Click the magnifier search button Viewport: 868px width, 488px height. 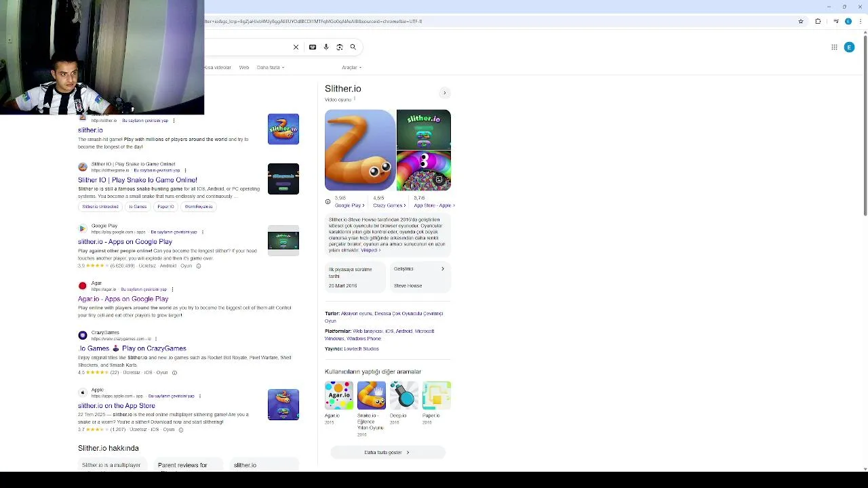click(353, 47)
